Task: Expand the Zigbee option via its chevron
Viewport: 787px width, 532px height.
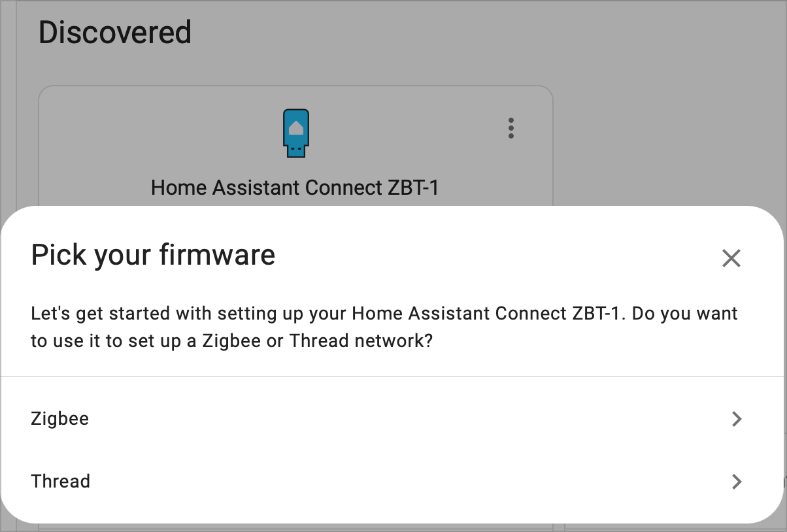Action: pyautogui.click(x=737, y=419)
